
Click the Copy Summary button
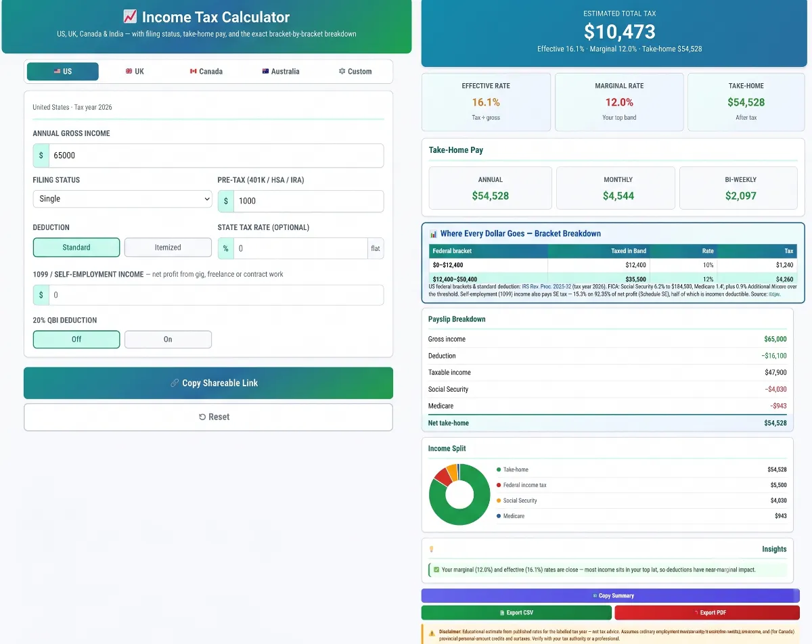pyautogui.click(x=610, y=596)
